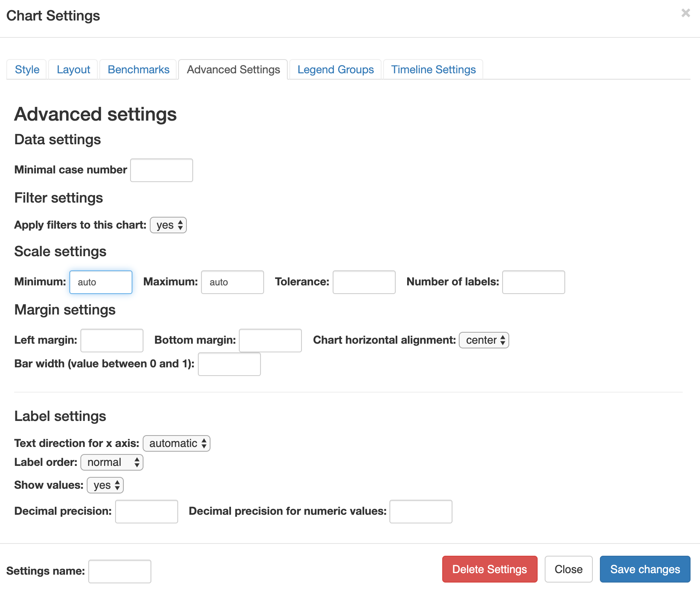Click the Save changes button
The width and height of the screenshot is (700, 592).
(x=645, y=569)
